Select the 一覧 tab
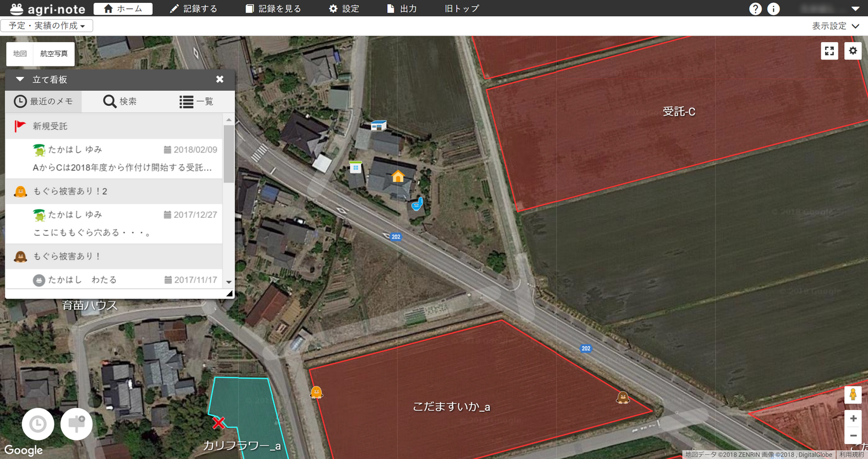Screen dimensions: 868x459 (196, 101)
